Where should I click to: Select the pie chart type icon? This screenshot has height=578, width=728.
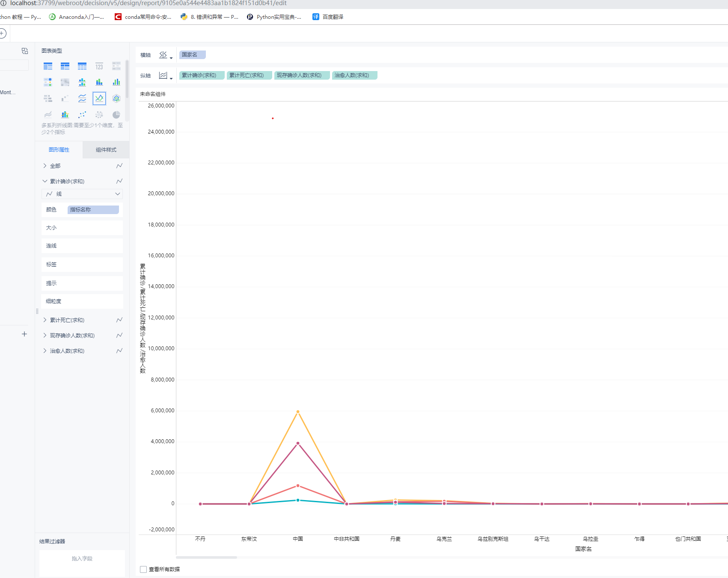(116, 115)
